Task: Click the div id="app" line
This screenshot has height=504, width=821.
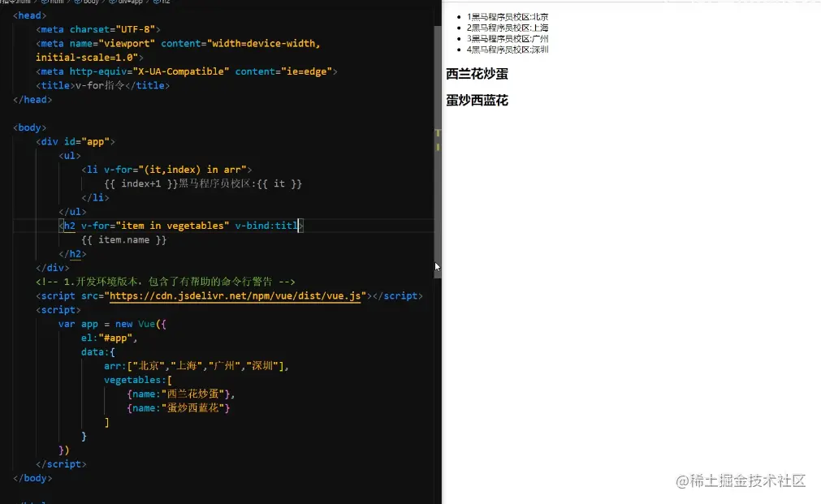Action: pos(76,142)
